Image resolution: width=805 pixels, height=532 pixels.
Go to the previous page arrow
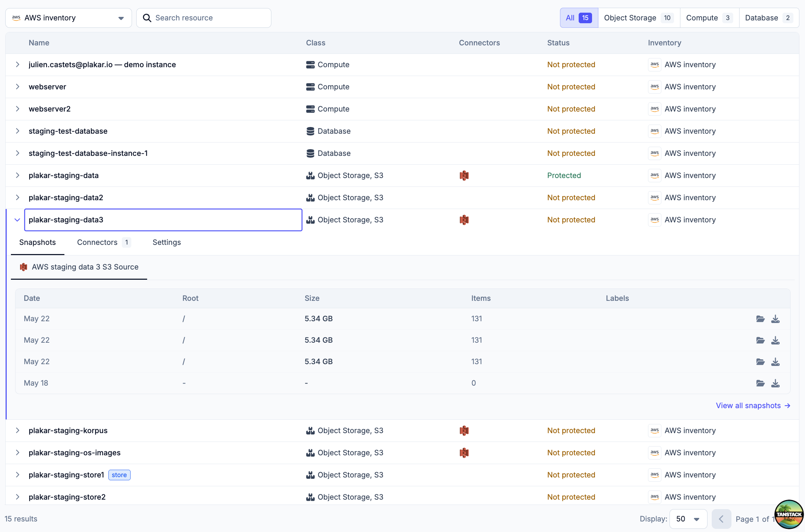(x=721, y=519)
